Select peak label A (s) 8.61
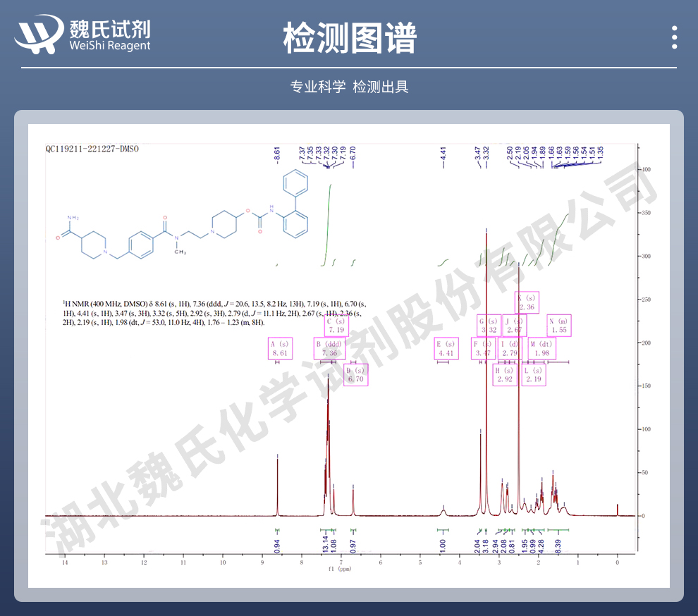This screenshot has width=698, height=616. pos(280,348)
